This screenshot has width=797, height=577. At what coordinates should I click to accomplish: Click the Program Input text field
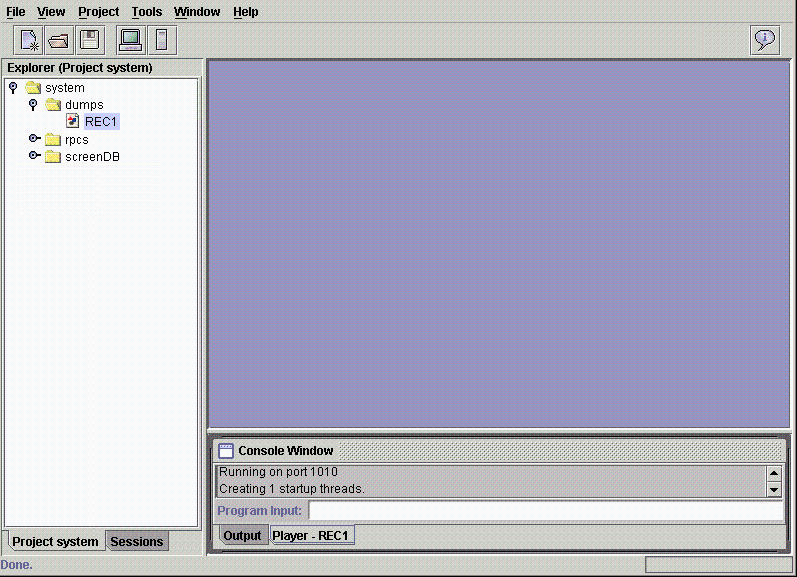(x=546, y=510)
